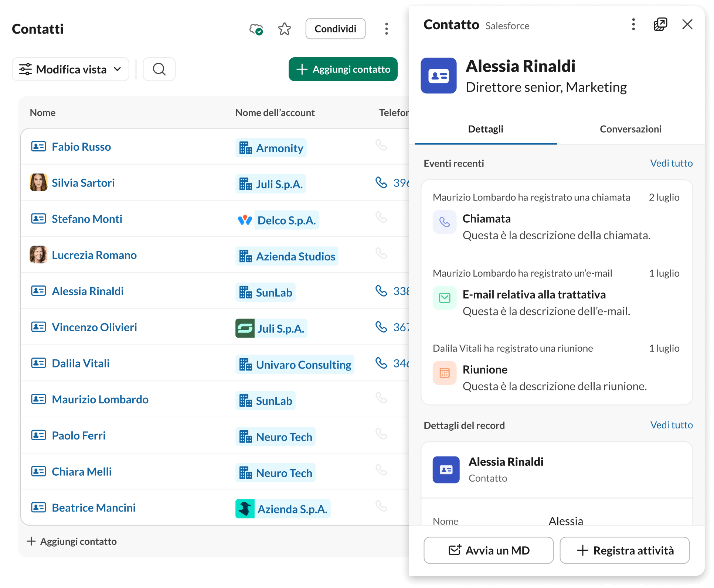Click Avvia un MD button

point(489,550)
